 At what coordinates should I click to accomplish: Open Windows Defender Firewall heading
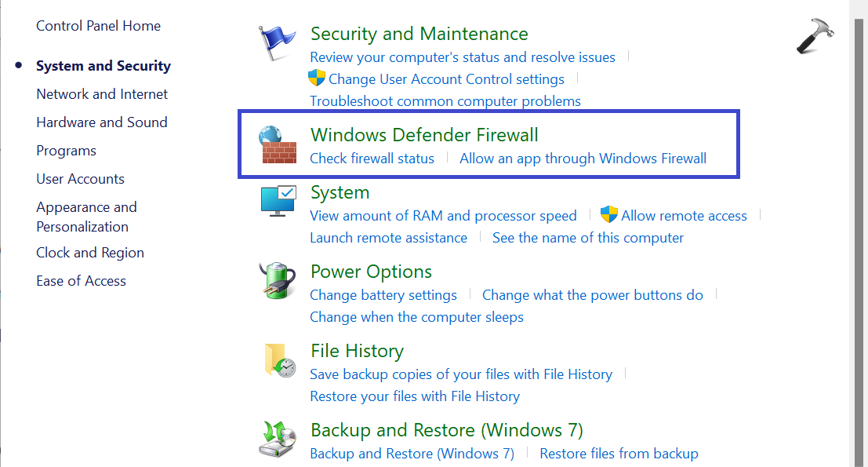click(x=424, y=135)
